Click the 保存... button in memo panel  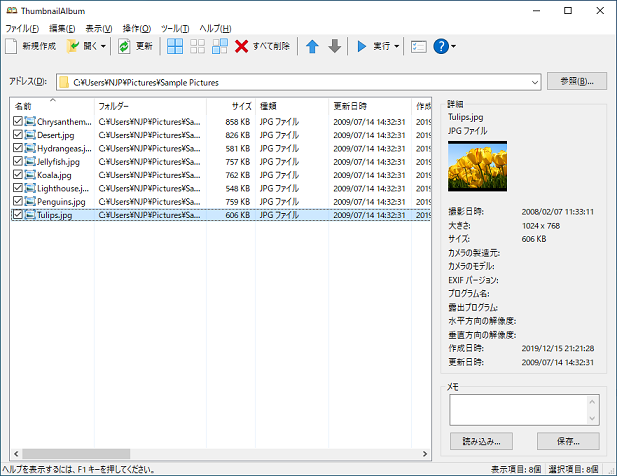pyautogui.click(x=567, y=441)
